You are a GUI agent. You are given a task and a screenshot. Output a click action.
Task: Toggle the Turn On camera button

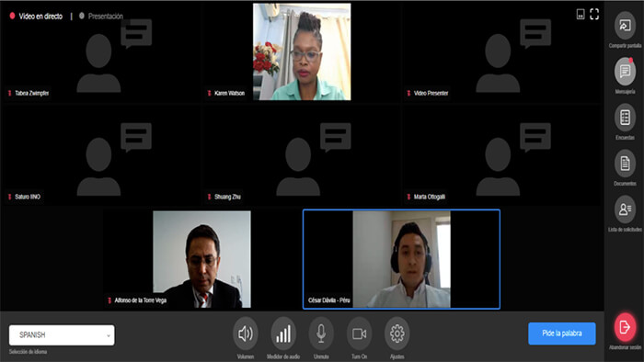click(359, 334)
